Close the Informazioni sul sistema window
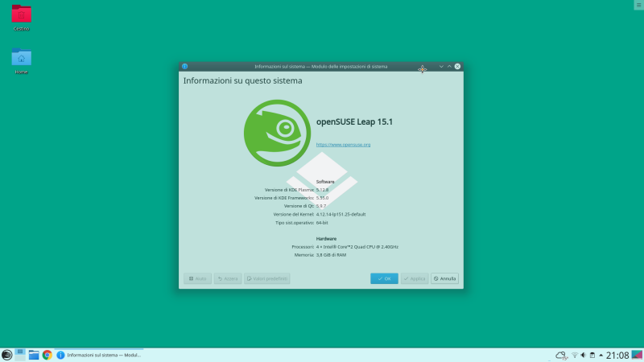This screenshot has height=362, width=644. [x=457, y=66]
